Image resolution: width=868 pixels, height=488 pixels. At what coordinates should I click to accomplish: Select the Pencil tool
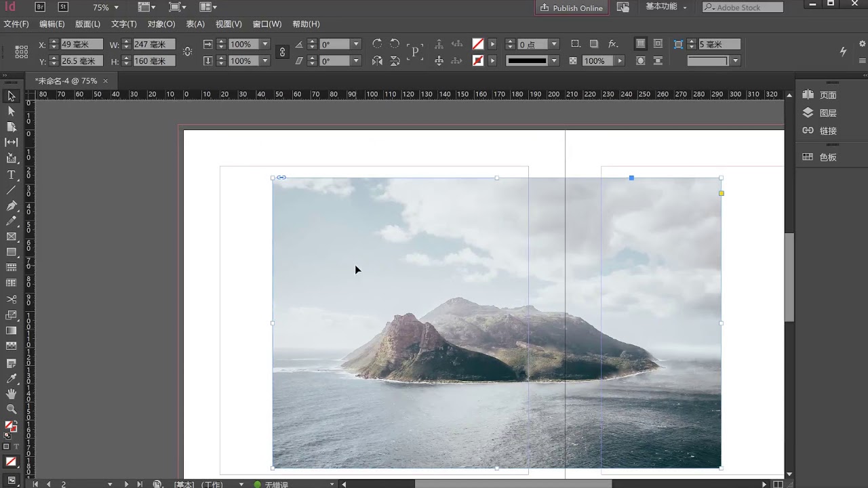(11, 221)
